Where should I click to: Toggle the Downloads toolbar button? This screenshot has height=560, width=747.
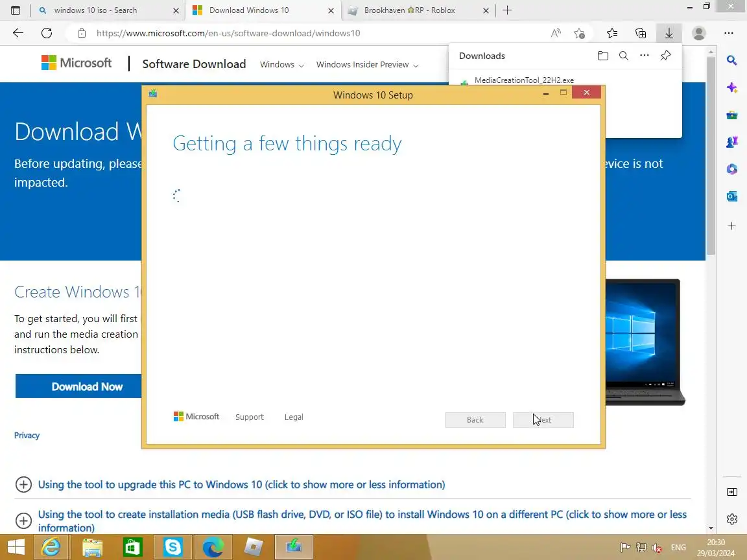(x=669, y=33)
